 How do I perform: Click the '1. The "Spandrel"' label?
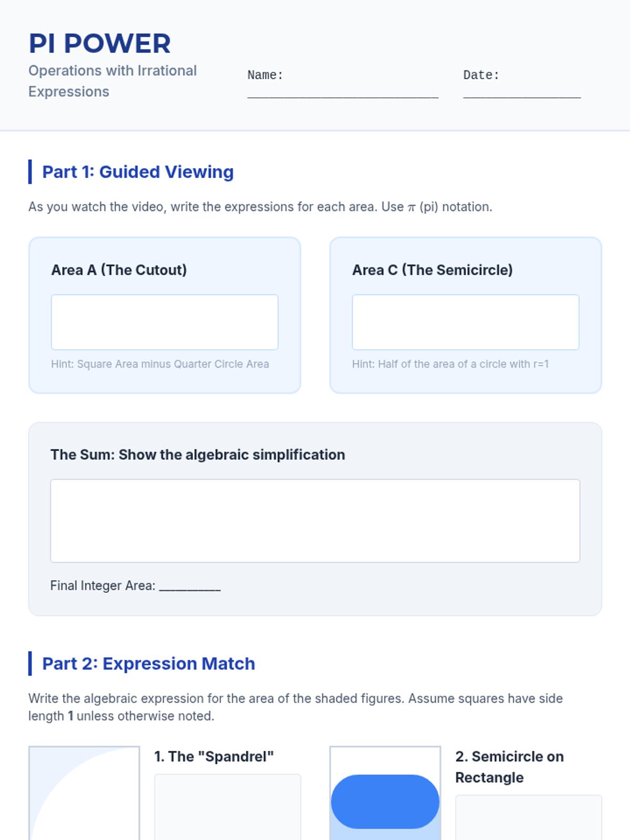tap(214, 757)
